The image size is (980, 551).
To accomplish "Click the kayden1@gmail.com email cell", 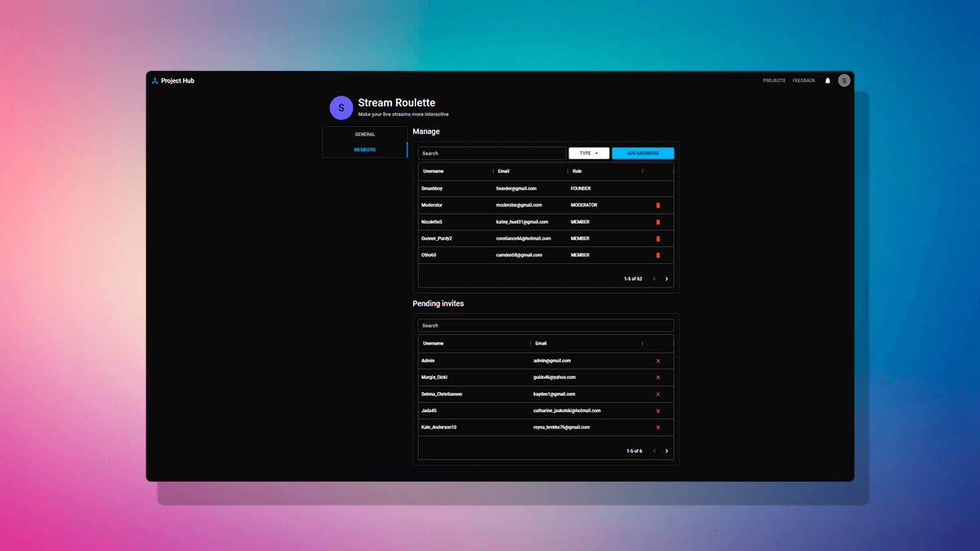I will [555, 394].
